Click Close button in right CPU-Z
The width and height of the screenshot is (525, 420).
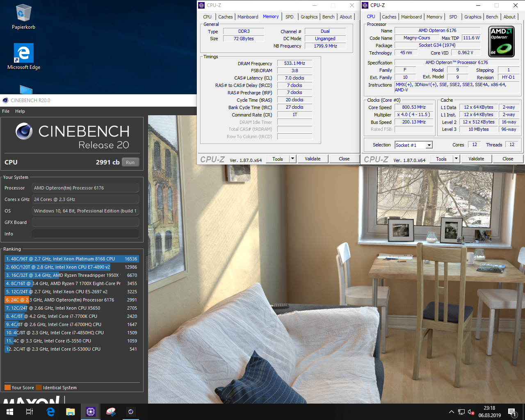[508, 159]
